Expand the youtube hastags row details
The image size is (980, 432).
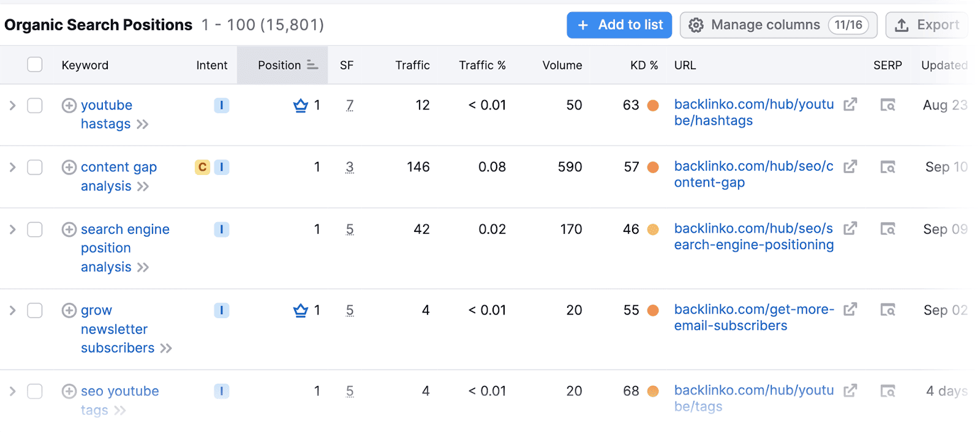(x=12, y=105)
